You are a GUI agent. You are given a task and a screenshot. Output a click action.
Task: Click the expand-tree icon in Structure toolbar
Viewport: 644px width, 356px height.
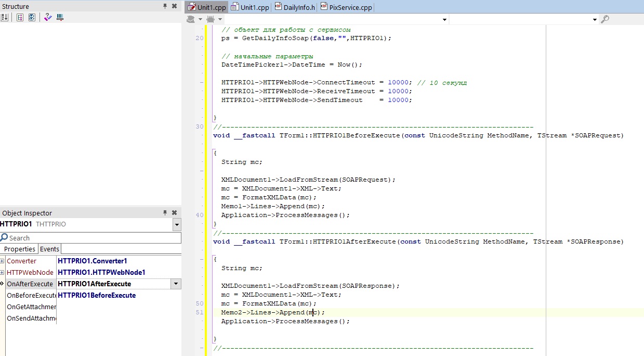pyautogui.click(x=20, y=17)
